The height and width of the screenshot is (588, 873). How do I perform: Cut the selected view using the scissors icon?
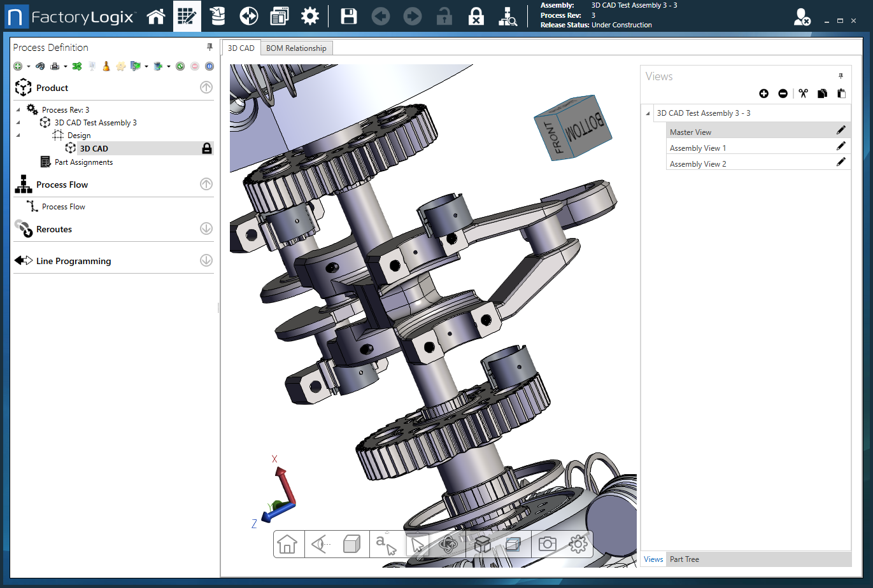803,93
